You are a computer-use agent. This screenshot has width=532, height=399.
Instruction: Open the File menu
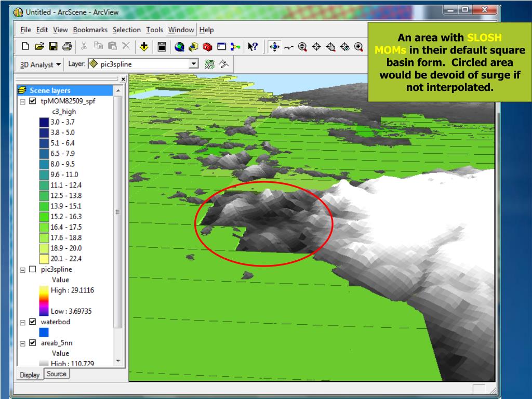click(26, 30)
